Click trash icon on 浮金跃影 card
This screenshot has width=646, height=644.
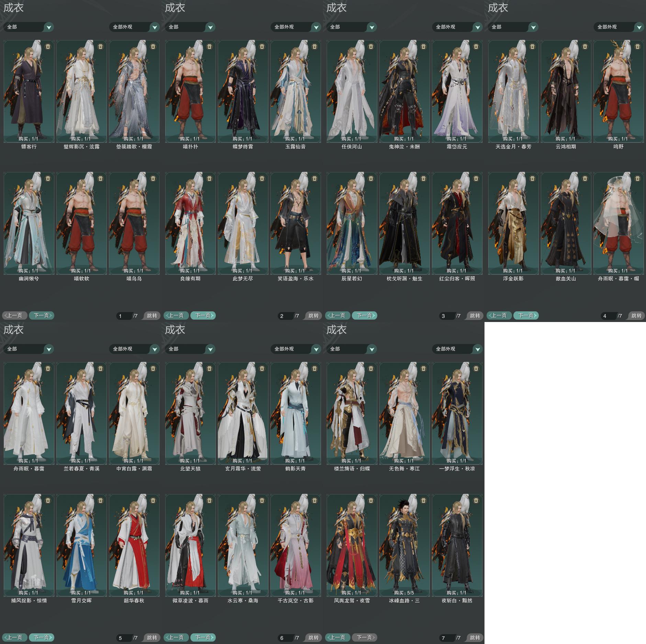532,178
